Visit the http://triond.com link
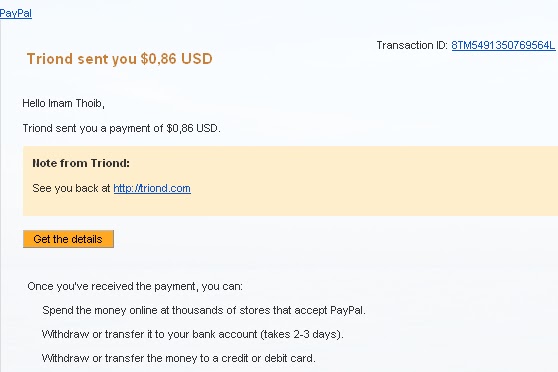558x372 pixels. (152, 188)
